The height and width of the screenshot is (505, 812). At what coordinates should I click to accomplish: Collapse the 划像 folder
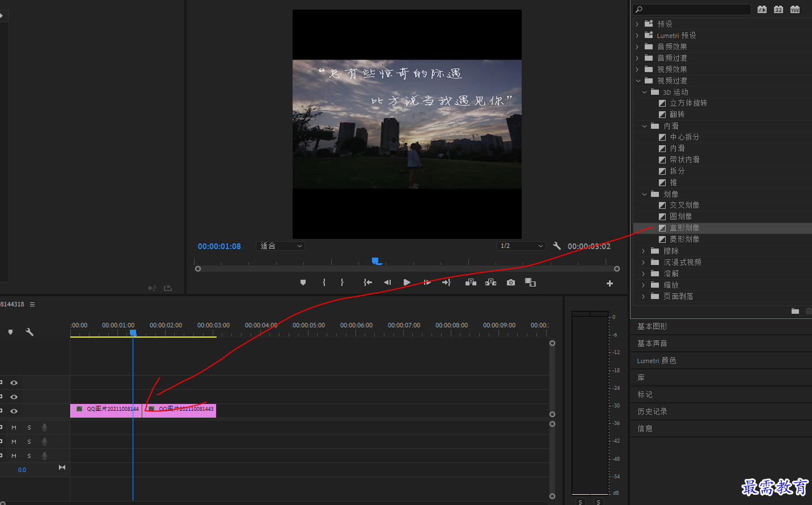(644, 194)
